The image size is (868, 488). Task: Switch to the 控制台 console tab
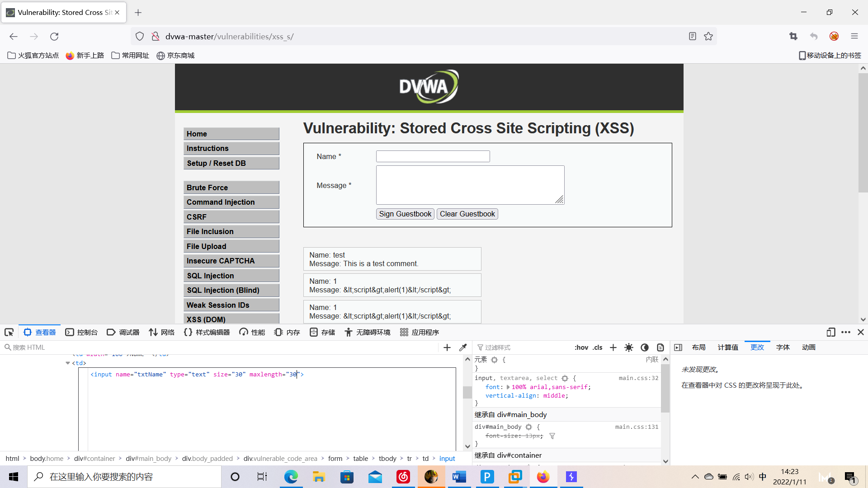(82, 332)
